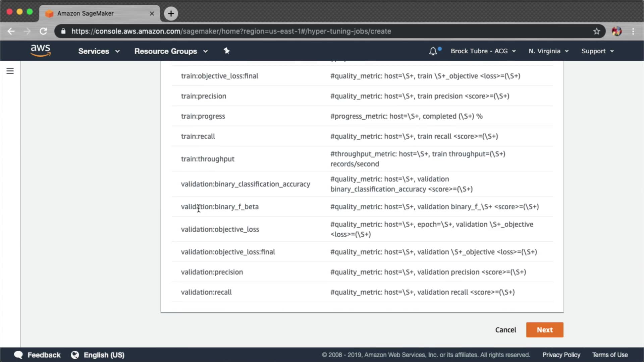Open Brock Tubre account menu
The height and width of the screenshot is (362, 644).
coord(483,51)
